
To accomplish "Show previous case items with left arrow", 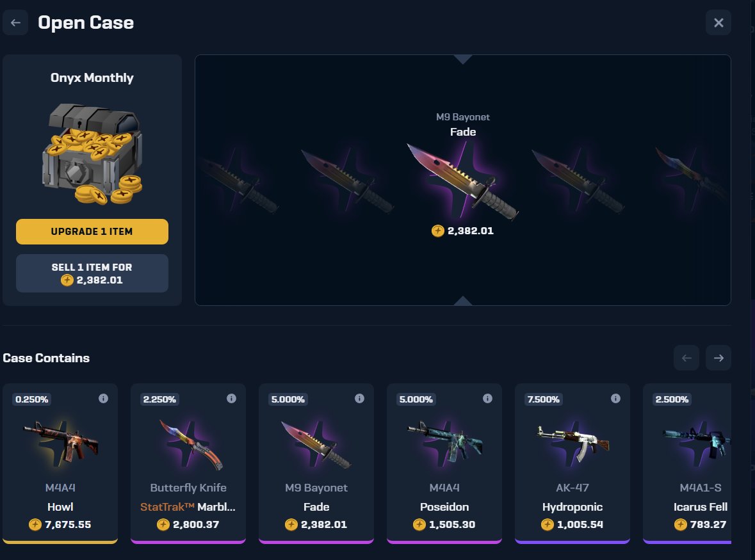I will click(686, 358).
